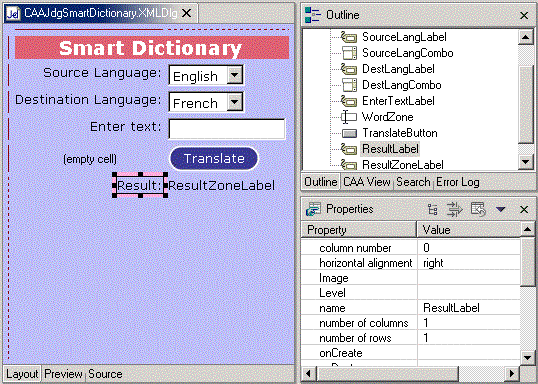Toggle Show Categories in Properties toolbar
This screenshot has width=538, height=384.
tap(433, 209)
